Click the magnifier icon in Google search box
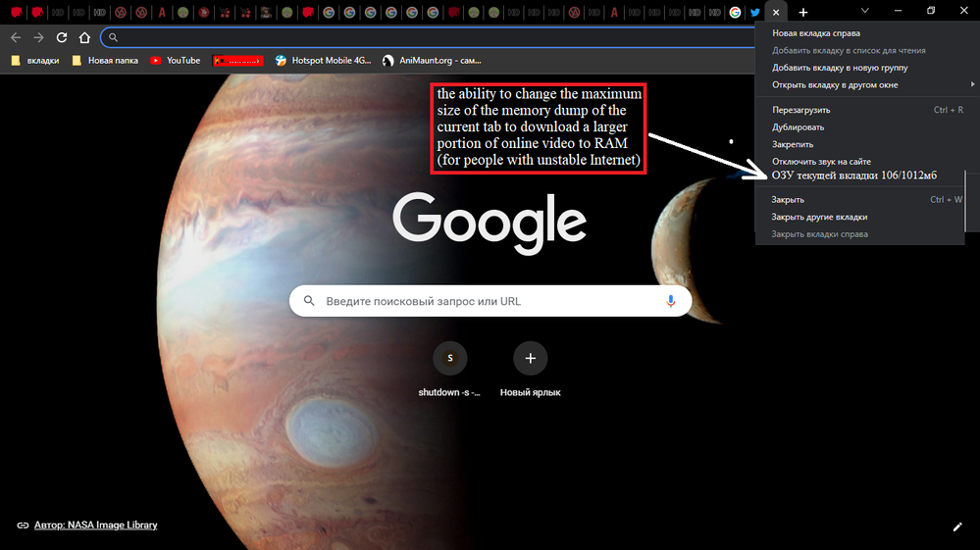This screenshot has width=980, height=550. pyautogui.click(x=309, y=301)
